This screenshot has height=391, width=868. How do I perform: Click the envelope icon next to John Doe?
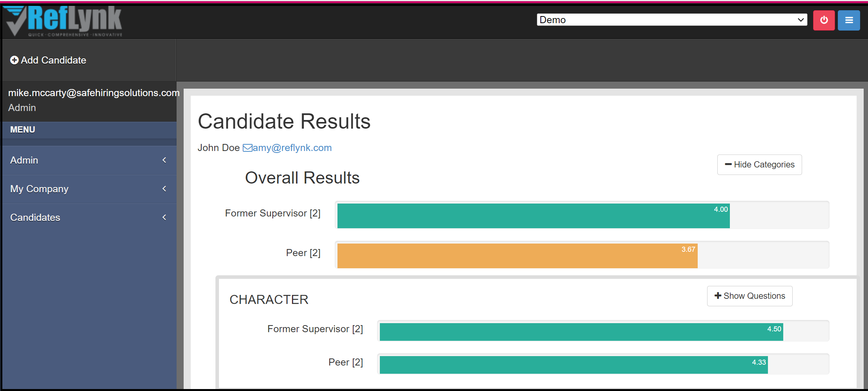pyautogui.click(x=247, y=148)
